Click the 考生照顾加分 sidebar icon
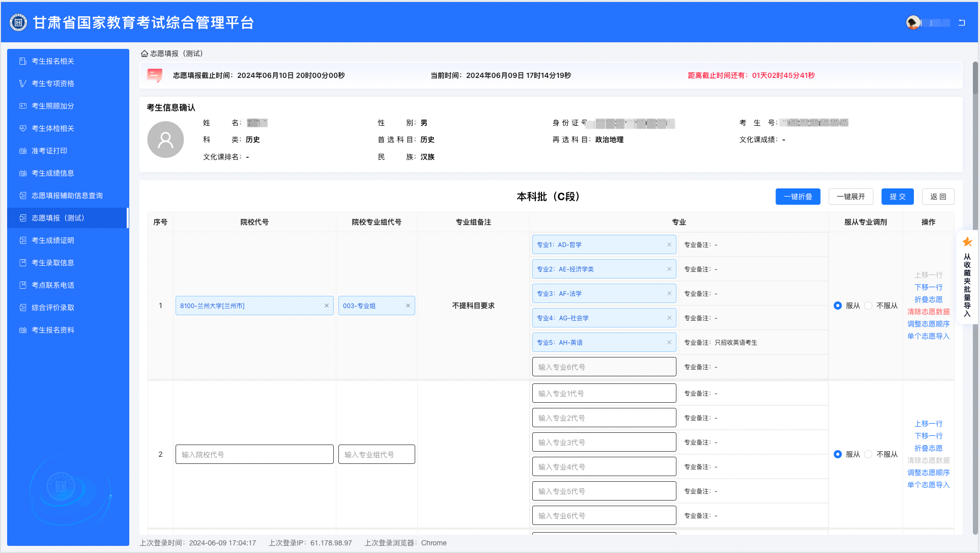This screenshot has height=553, width=980. 22,106
